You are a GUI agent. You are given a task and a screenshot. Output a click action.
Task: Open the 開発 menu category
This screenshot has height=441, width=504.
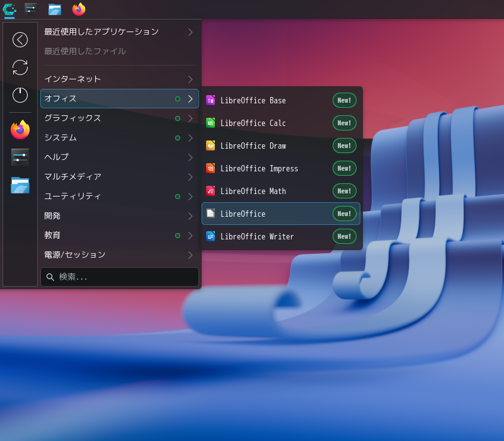pos(120,216)
